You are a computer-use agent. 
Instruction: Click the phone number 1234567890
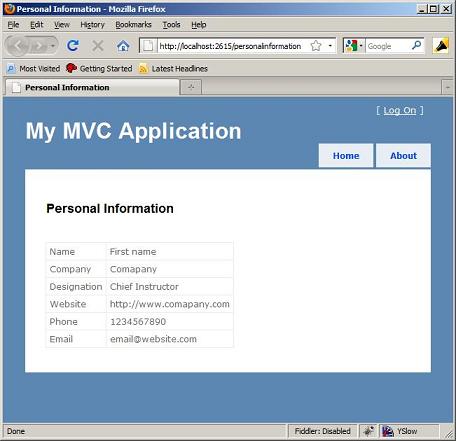click(138, 322)
